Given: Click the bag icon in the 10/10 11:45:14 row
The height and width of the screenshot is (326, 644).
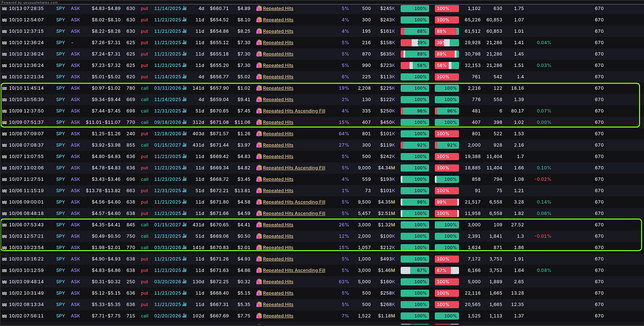Looking at the screenshot, I should point(259,88).
